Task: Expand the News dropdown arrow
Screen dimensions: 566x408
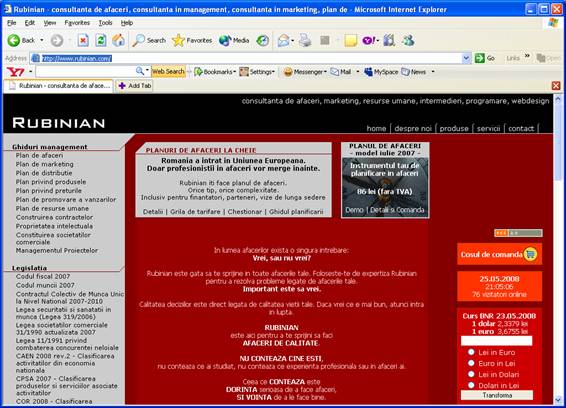Action: (x=433, y=72)
